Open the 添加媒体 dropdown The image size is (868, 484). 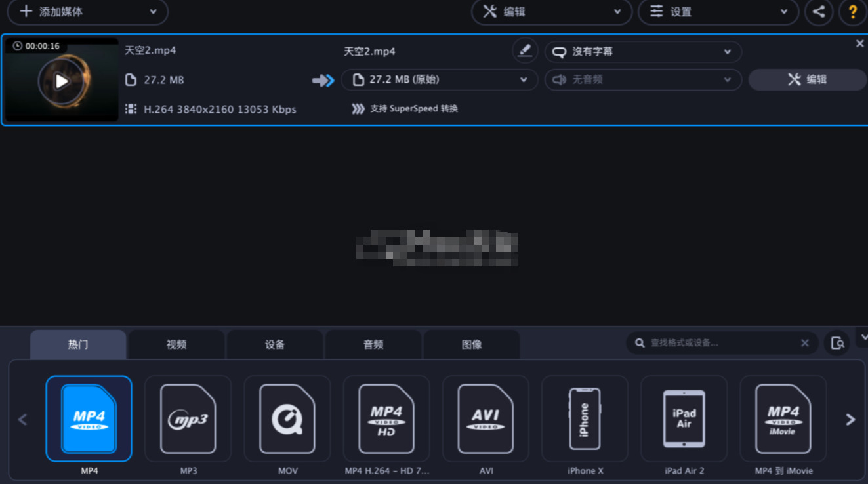pyautogui.click(x=88, y=12)
